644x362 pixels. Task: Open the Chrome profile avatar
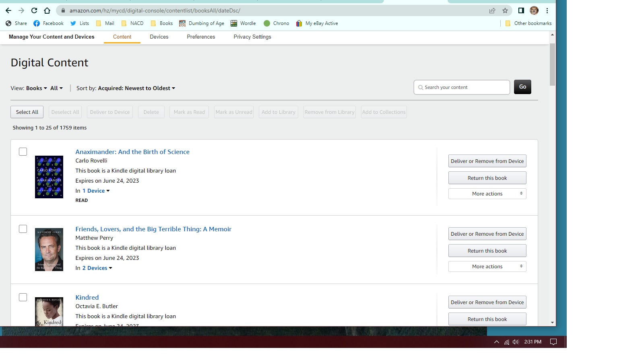click(x=534, y=10)
